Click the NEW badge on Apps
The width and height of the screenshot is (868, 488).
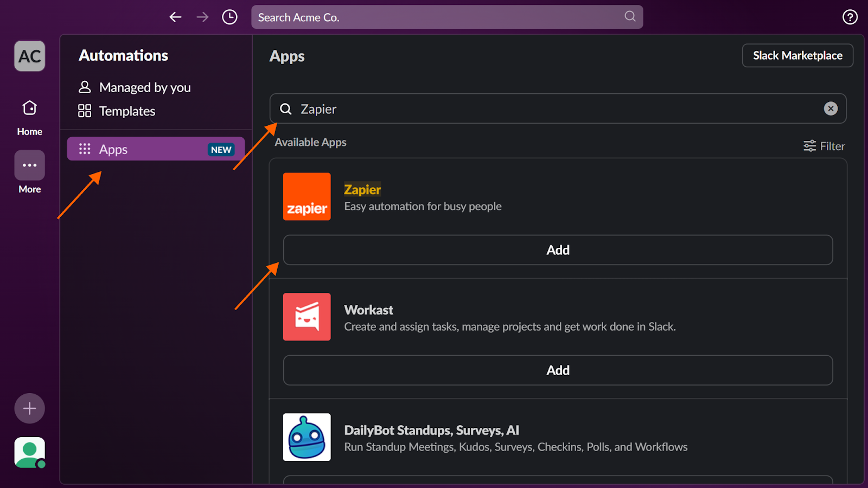click(221, 150)
